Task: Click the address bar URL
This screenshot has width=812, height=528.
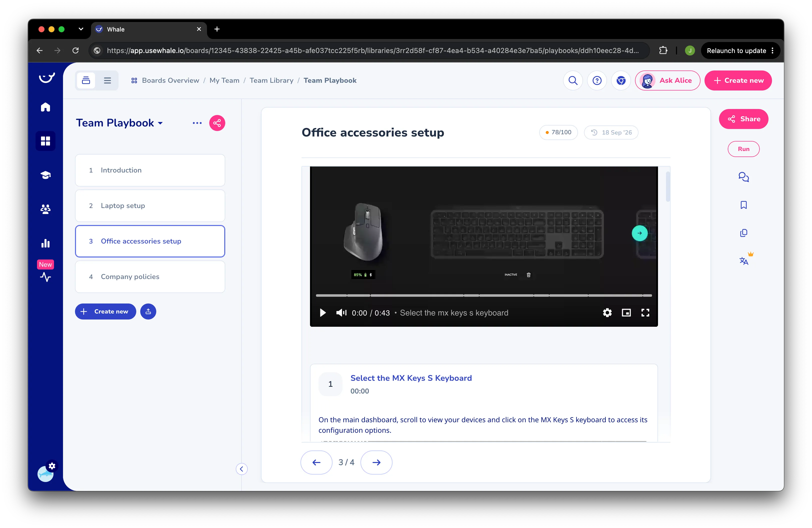Action: [372, 50]
